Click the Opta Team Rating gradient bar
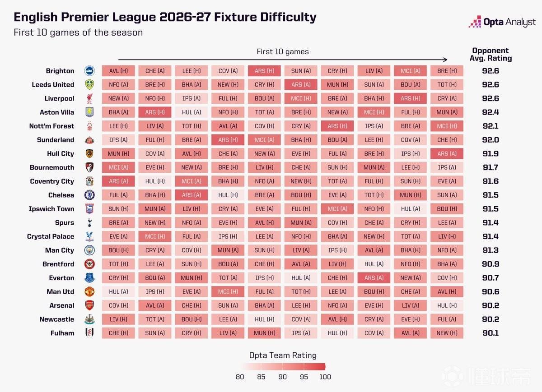 pos(283,366)
